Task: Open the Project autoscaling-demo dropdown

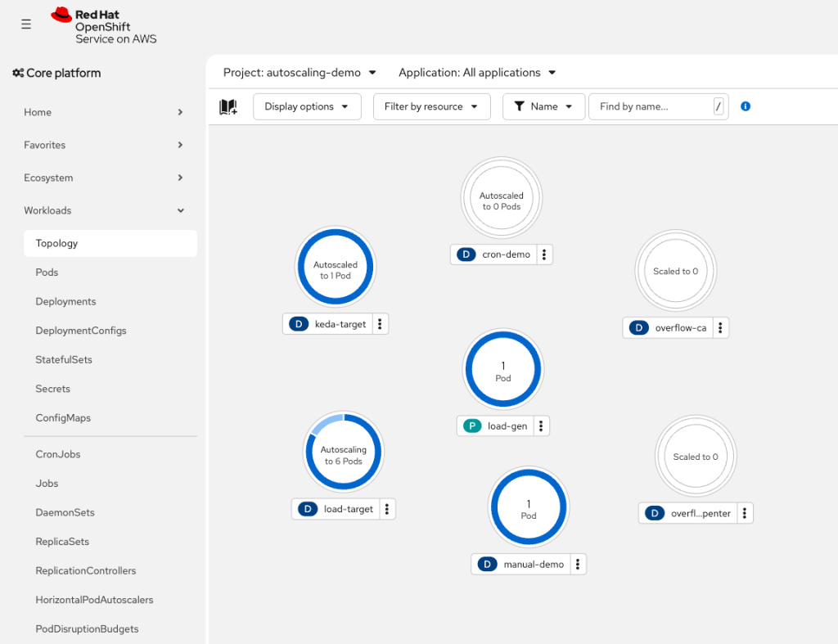Action: [x=300, y=73]
